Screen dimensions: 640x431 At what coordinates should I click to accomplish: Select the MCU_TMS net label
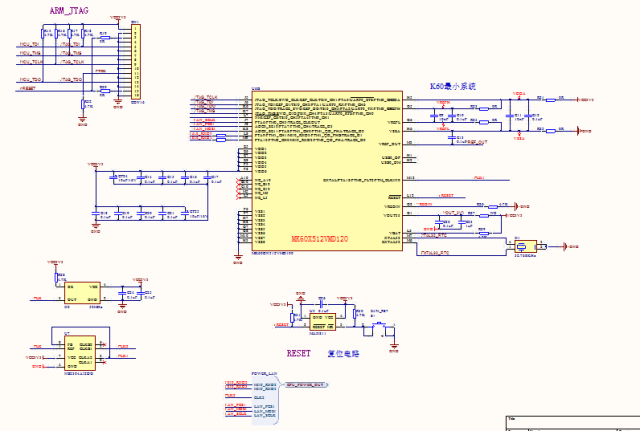tap(30, 53)
